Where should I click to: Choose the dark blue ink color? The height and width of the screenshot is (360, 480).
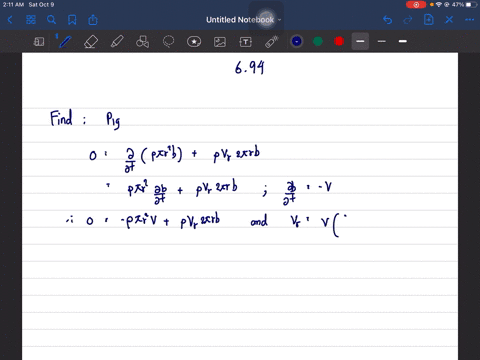(297, 41)
